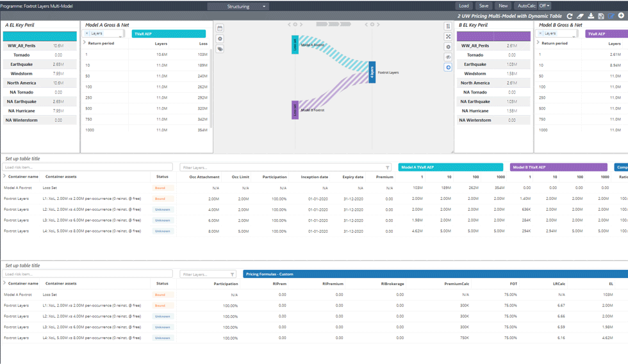Image resolution: width=628 pixels, height=364 pixels.
Task: Click the floppy disk save icon
Action: (601, 16)
